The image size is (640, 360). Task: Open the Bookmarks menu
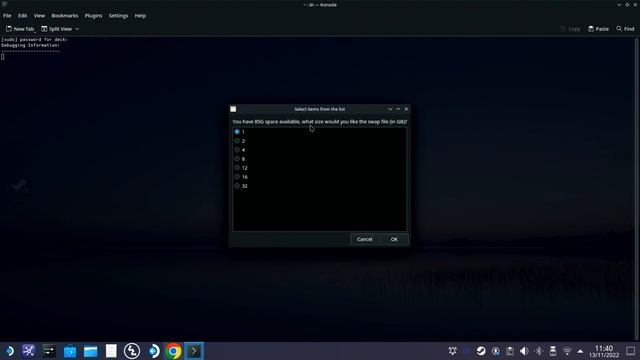point(64,16)
